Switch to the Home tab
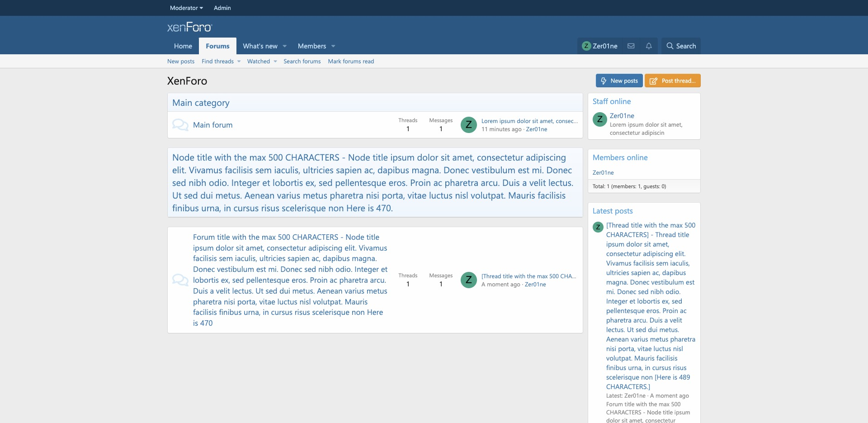The image size is (868, 423). (183, 46)
